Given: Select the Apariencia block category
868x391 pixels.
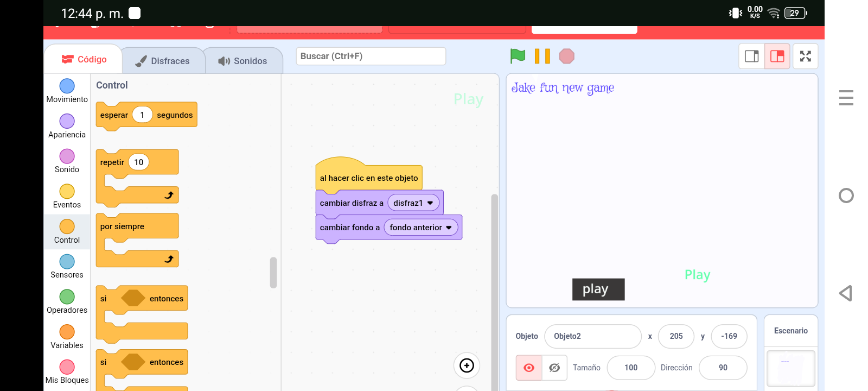Looking at the screenshot, I should [67, 126].
